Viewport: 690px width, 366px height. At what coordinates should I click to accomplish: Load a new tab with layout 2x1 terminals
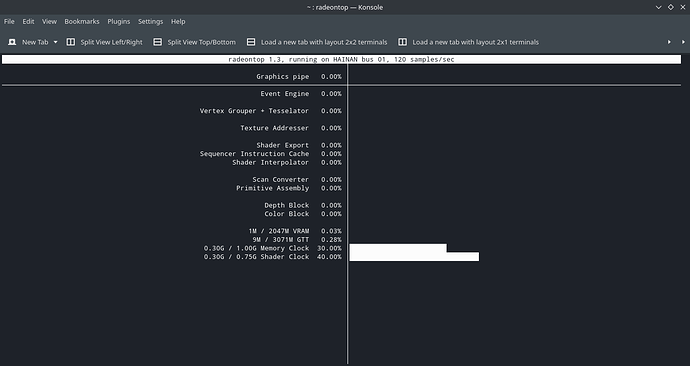pos(475,42)
